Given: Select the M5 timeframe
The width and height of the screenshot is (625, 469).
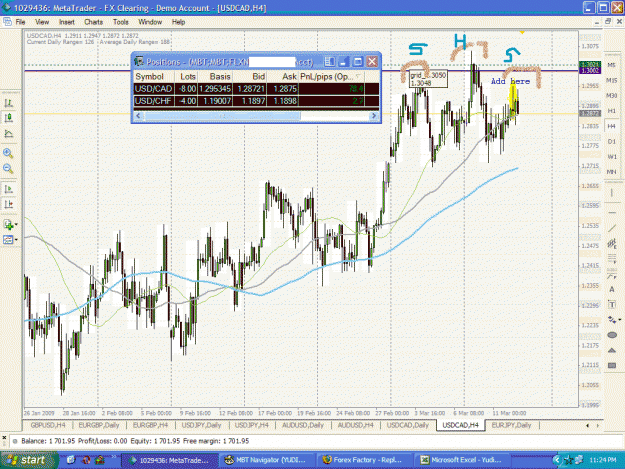Looking at the screenshot, I should (x=611, y=65).
